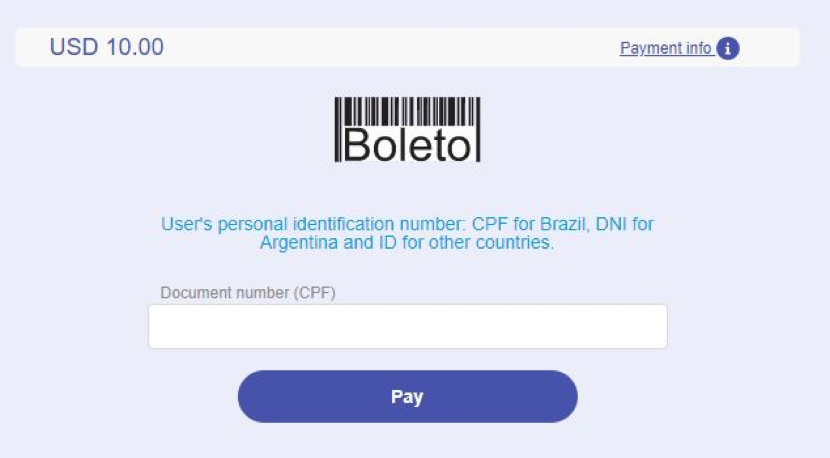The image size is (830, 458).
Task: Click the Pay button
Action: coord(408,396)
